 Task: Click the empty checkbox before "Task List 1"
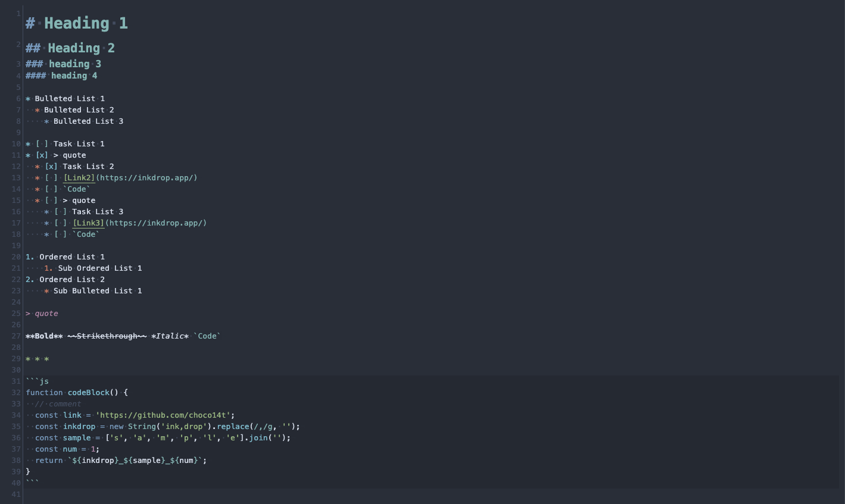(x=42, y=144)
